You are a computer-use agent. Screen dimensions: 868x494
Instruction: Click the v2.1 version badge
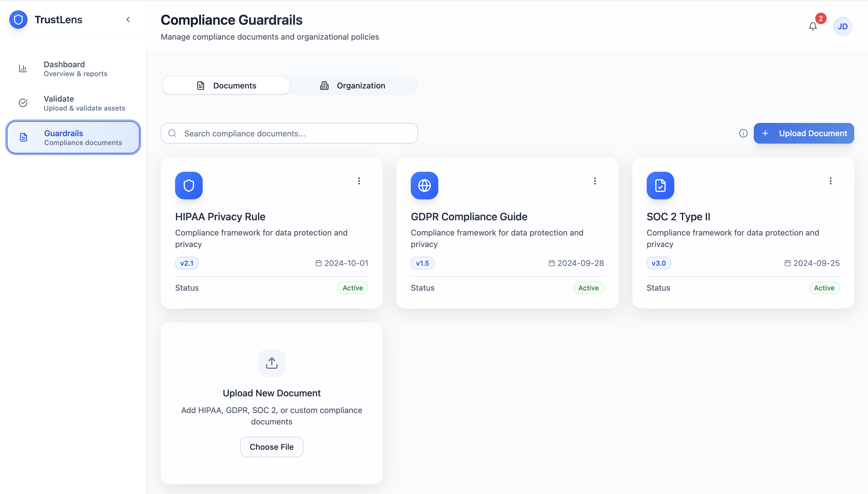187,263
